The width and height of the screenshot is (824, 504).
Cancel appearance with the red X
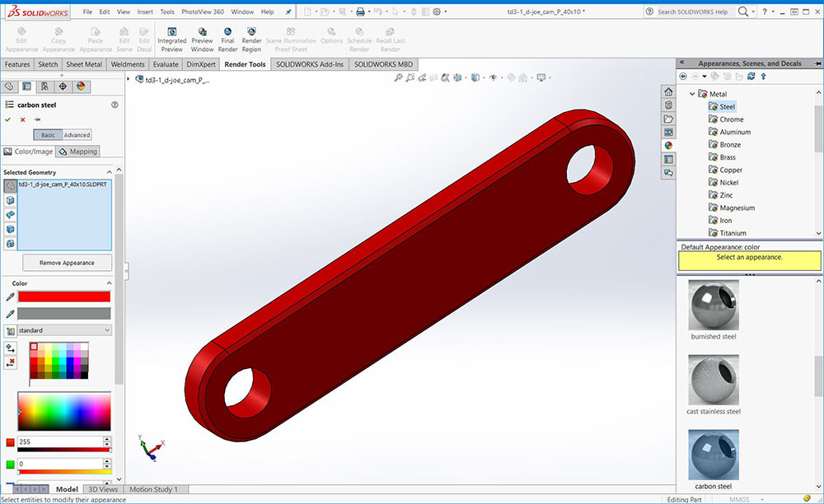pyautogui.click(x=23, y=119)
